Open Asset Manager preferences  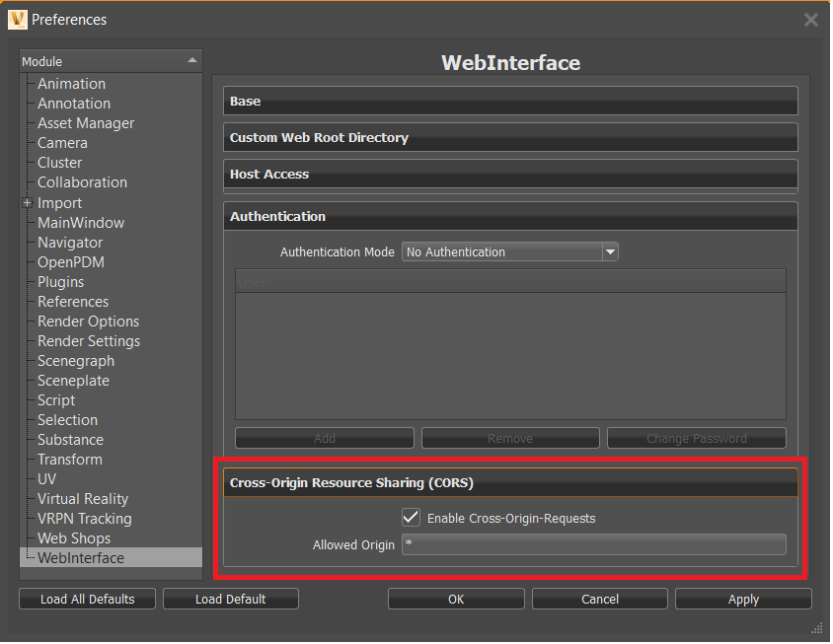click(x=86, y=123)
